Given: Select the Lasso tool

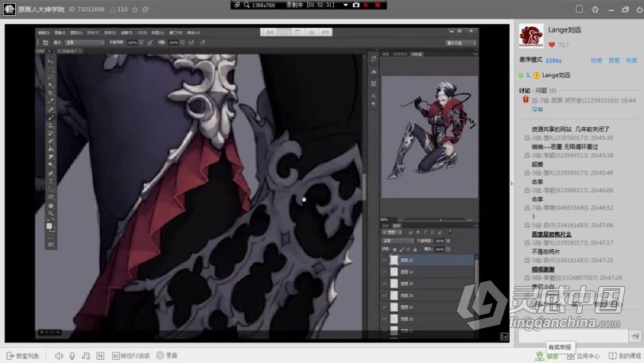Looking at the screenshot, I should (x=51, y=77).
